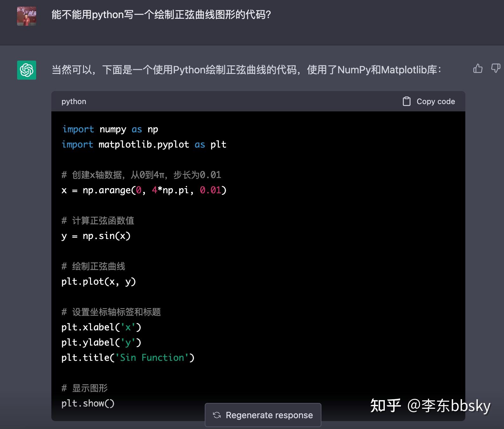Open the user profile avatar
Viewport: 504px width, 429px height.
click(27, 16)
